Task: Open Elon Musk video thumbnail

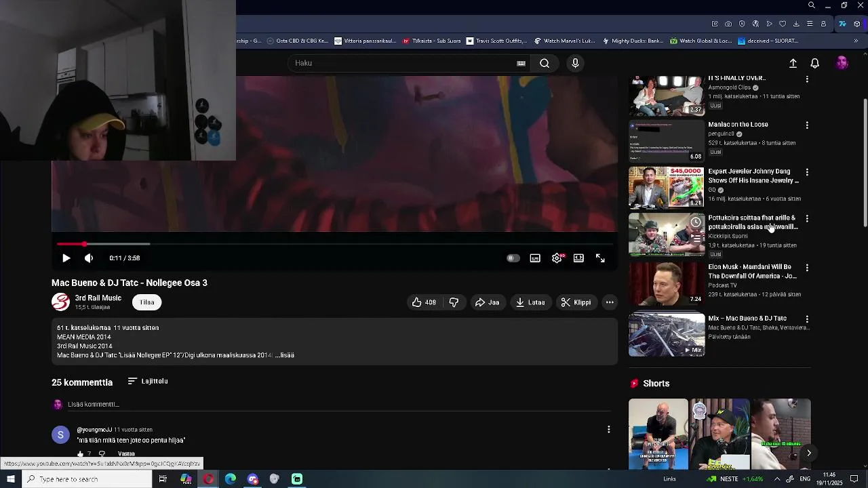Action: pos(667,284)
